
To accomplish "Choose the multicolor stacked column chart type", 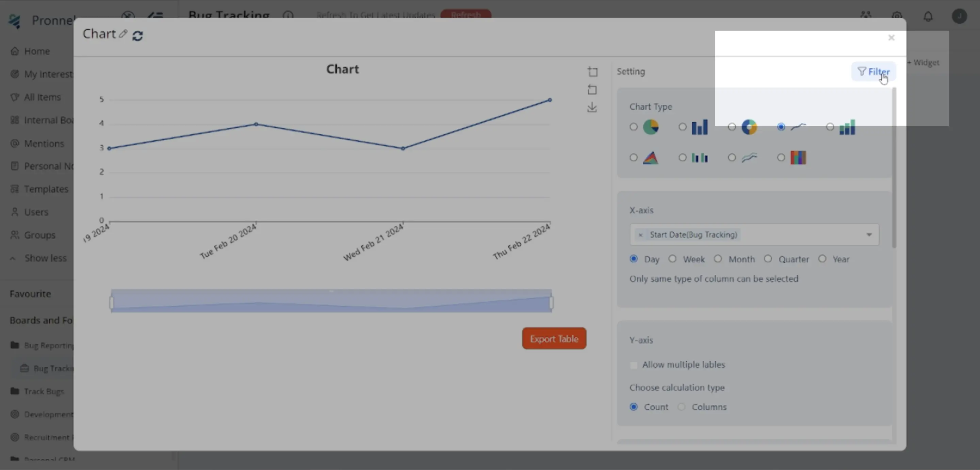I will point(781,157).
